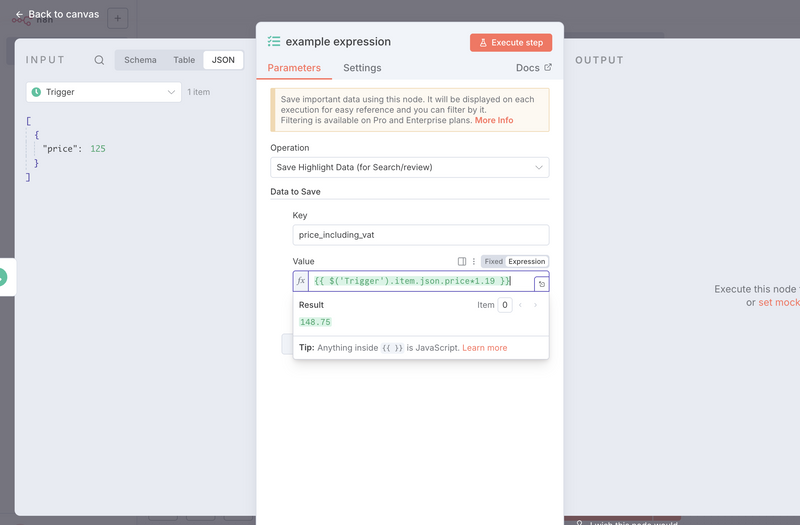The width and height of the screenshot is (800, 525).
Task: Go to next item arrow in Result
Action: [535, 305]
